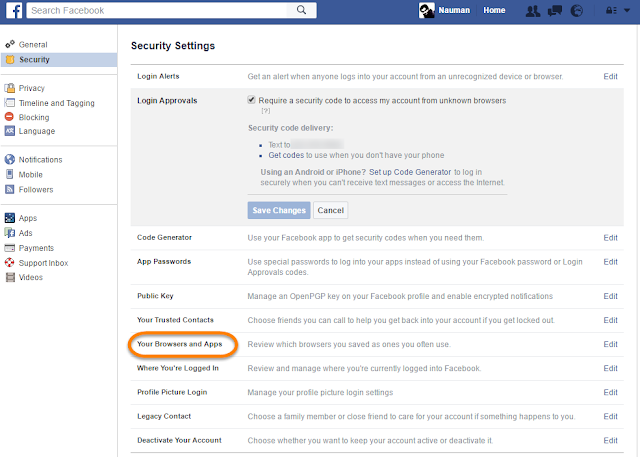This screenshot has width=640, height=457.
Task: Click the Apps icon in sidebar
Action: click(x=10, y=218)
